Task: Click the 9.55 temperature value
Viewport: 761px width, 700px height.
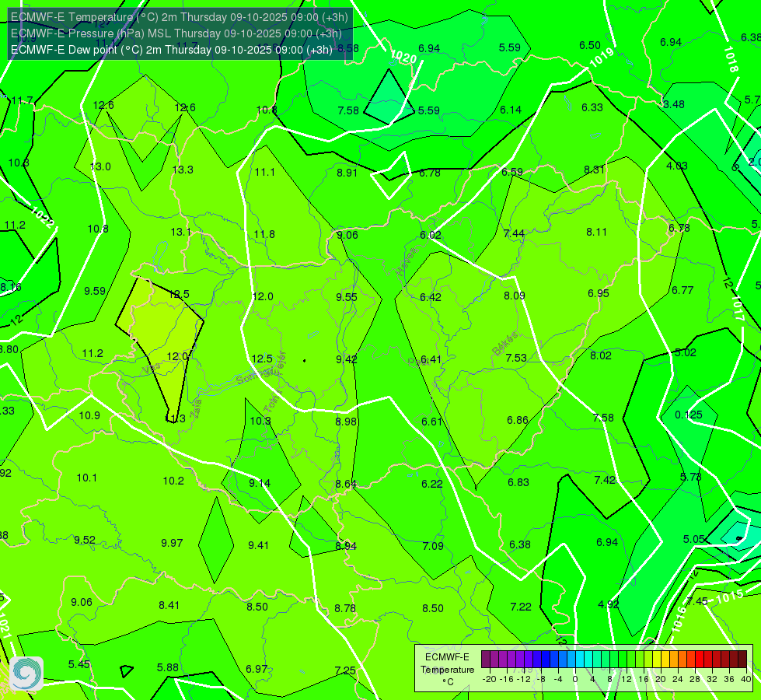Action: click(347, 297)
